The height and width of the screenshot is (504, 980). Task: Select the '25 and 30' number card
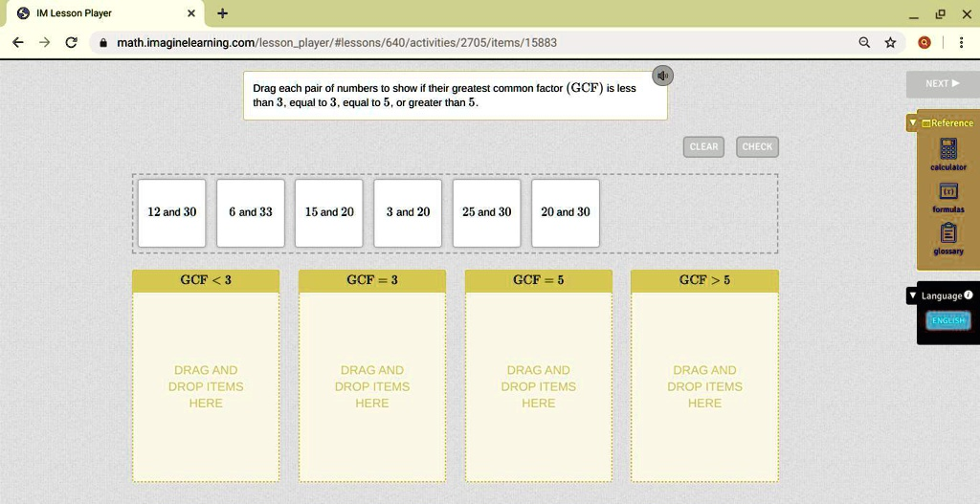point(486,212)
